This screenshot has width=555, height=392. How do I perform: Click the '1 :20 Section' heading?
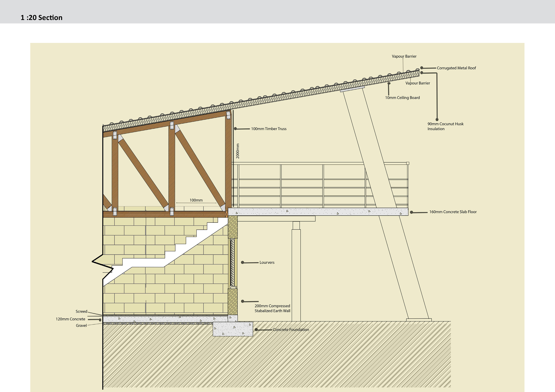coord(42,18)
